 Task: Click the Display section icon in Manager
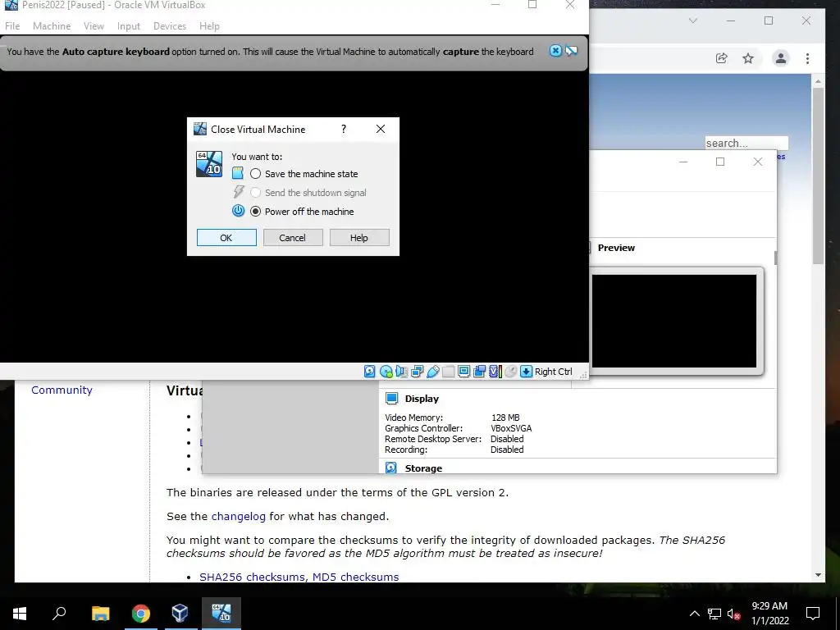click(x=391, y=398)
